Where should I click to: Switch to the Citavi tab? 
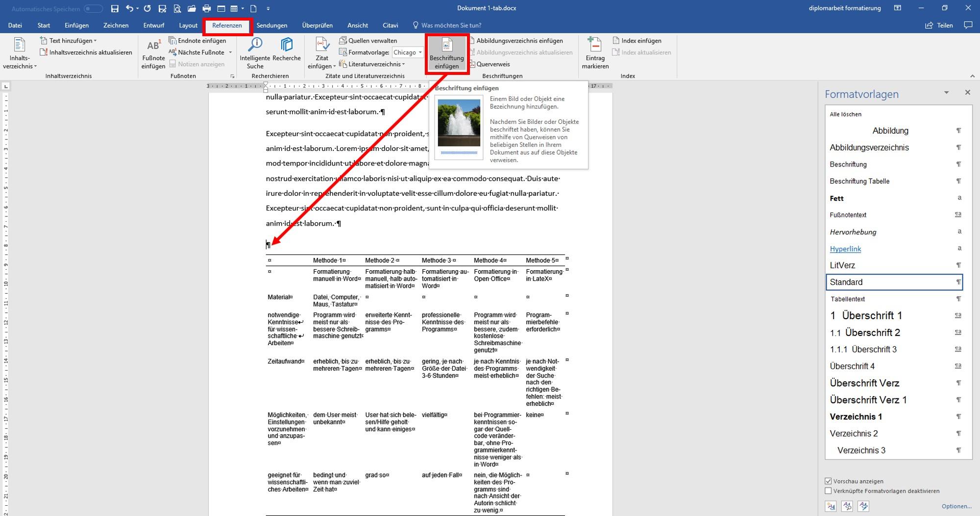(391, 25)
